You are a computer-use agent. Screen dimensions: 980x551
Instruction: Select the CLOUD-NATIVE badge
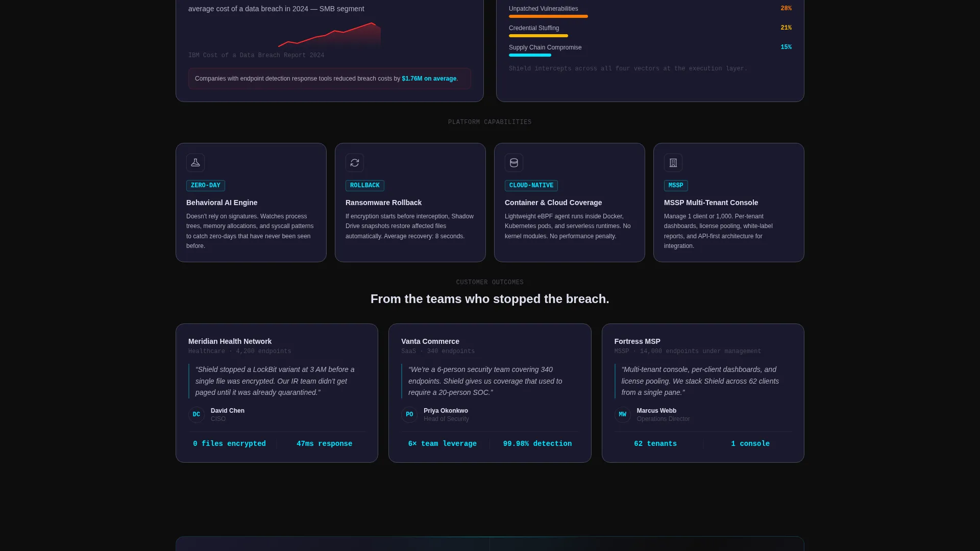[531, 186]
